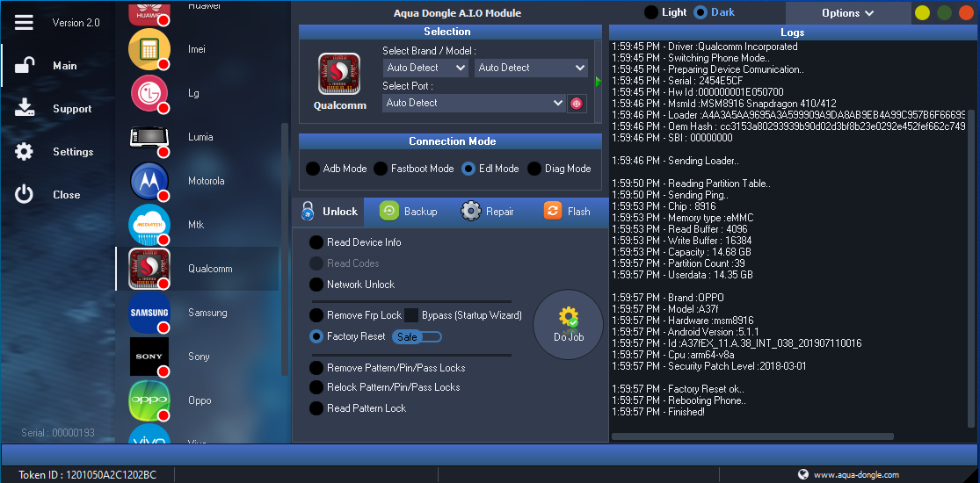Viewport: 980px width, 483px height.
Task: Switch to the Flash tab
Action: click(566, 211)
